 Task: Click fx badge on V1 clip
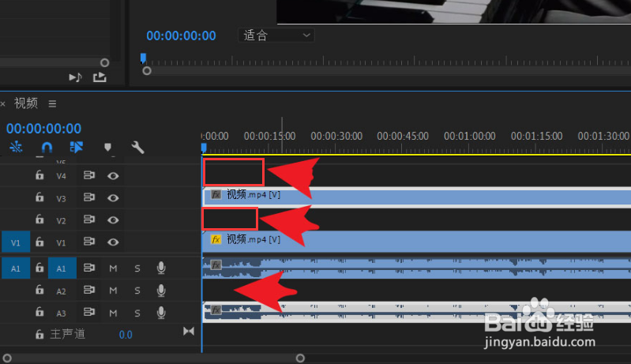[216, 240]
